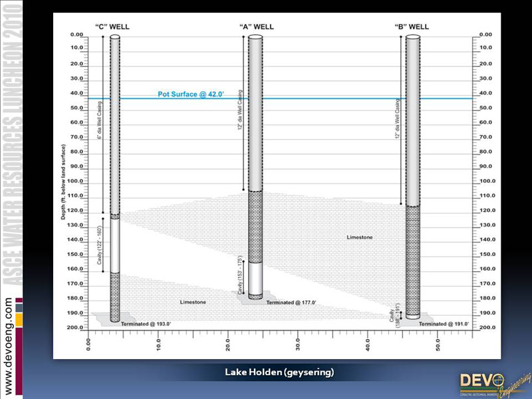This screenshot has width=532, height=399.
Task: Click the Cavity (122' - 160') label
Action: pos(100,247)
